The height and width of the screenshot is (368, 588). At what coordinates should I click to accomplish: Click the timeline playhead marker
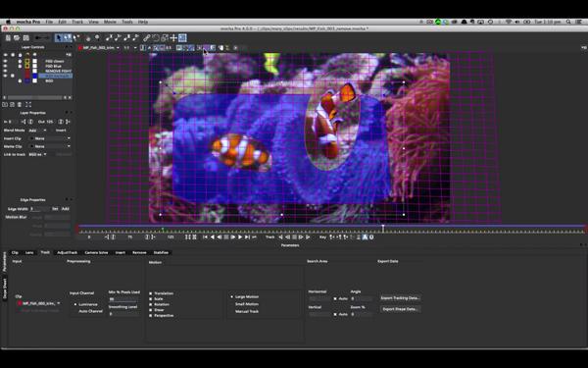click(x=383, y=228)
